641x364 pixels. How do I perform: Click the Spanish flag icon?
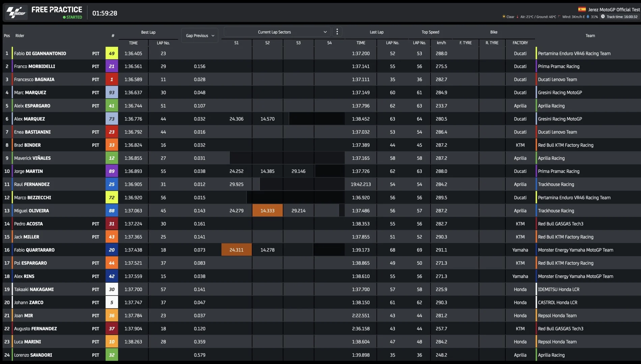pyautogui.click(x=582, y=9)
